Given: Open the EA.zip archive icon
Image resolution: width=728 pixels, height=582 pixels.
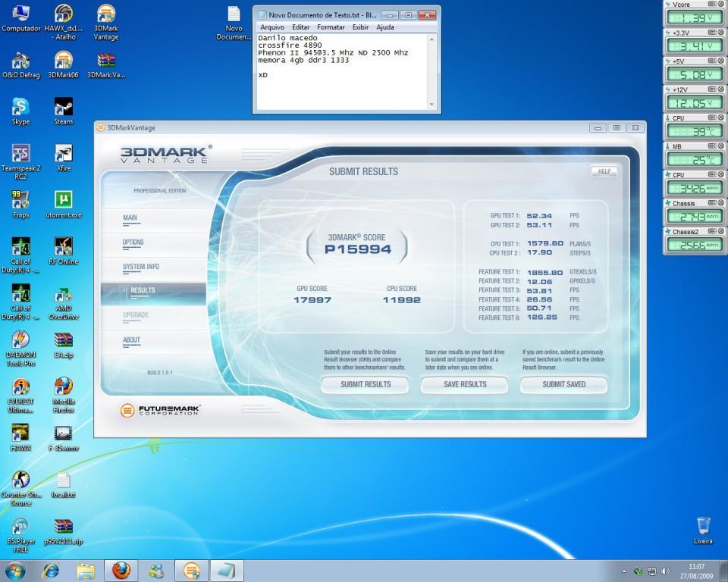Looking at the screenshot, I should pyautogui.click(x=64, y=345).
